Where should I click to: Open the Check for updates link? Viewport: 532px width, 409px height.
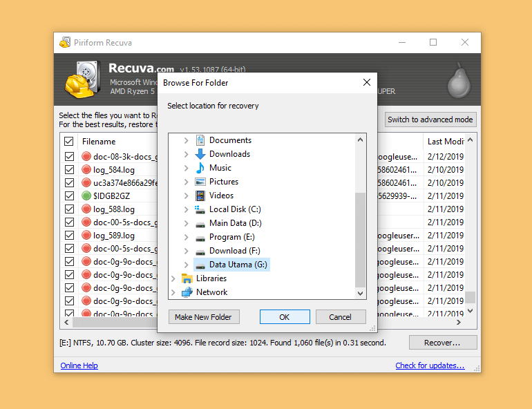(430, 365)
